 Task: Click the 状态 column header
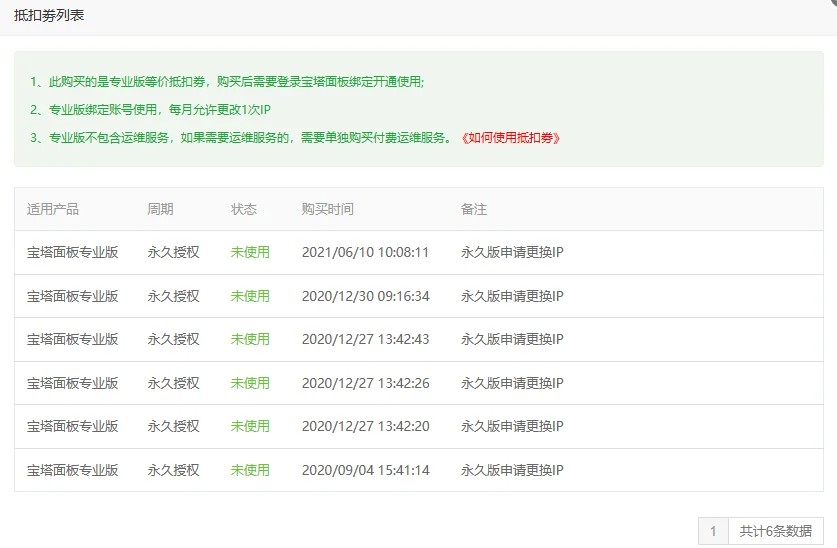[244, 209]
